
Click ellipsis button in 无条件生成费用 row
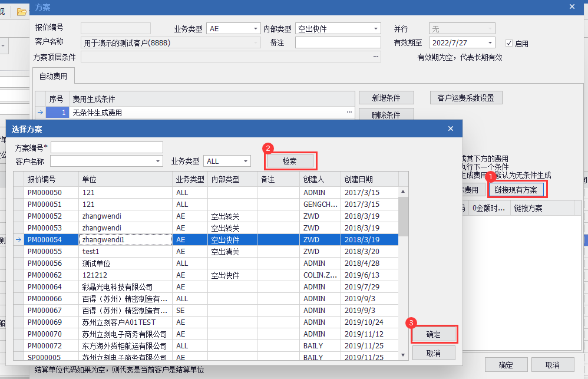click(349, 112)
